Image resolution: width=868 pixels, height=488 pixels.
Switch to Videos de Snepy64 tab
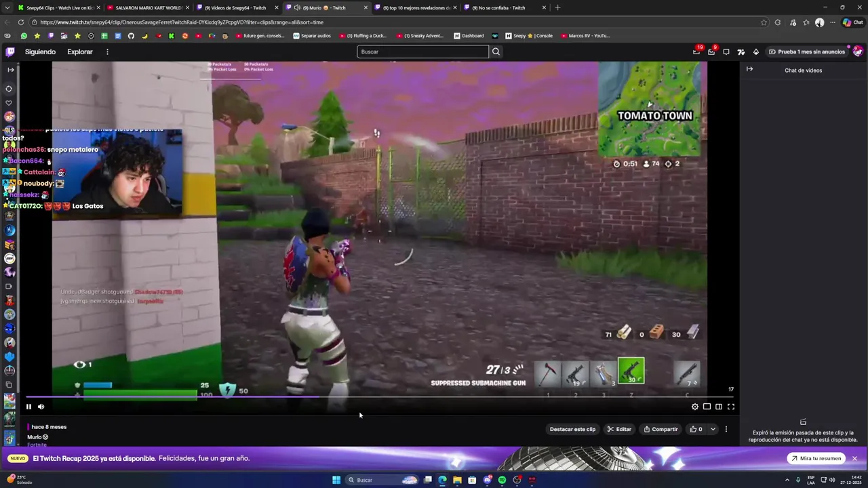pos(237,7)
